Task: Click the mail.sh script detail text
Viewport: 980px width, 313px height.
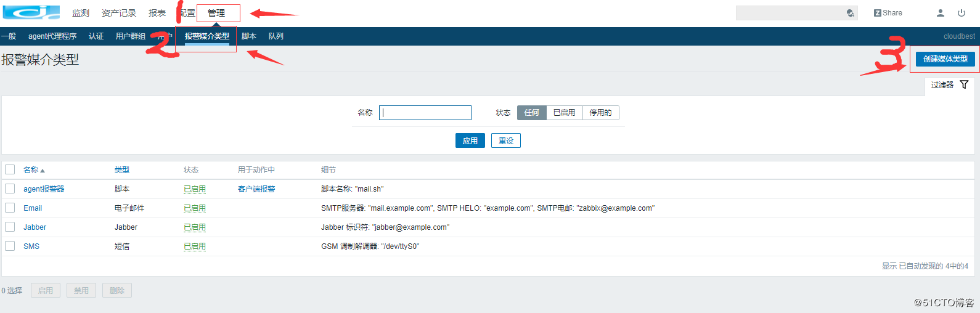Action: 353,189
